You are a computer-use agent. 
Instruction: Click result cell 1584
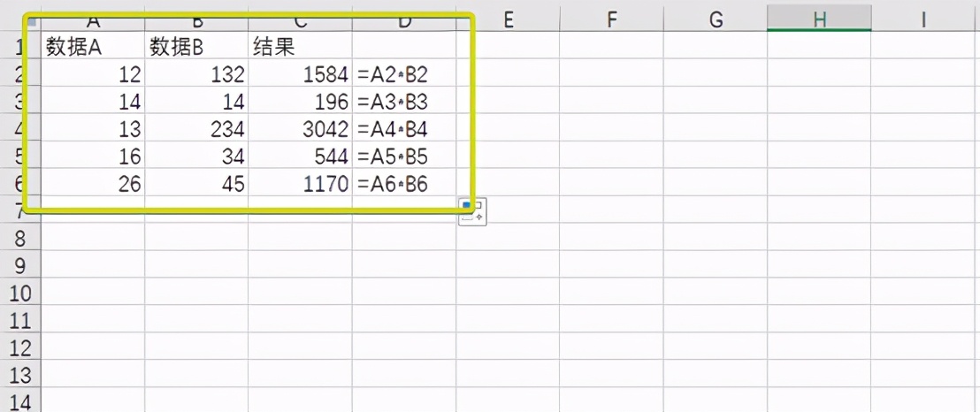pos(300,74)
